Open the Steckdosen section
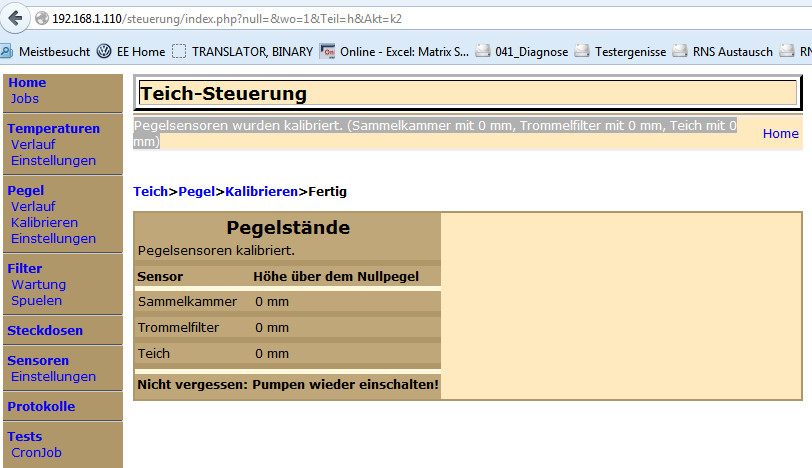Viewport: 812px width, 468px height. pyautogui.click(x=45, y=330)
